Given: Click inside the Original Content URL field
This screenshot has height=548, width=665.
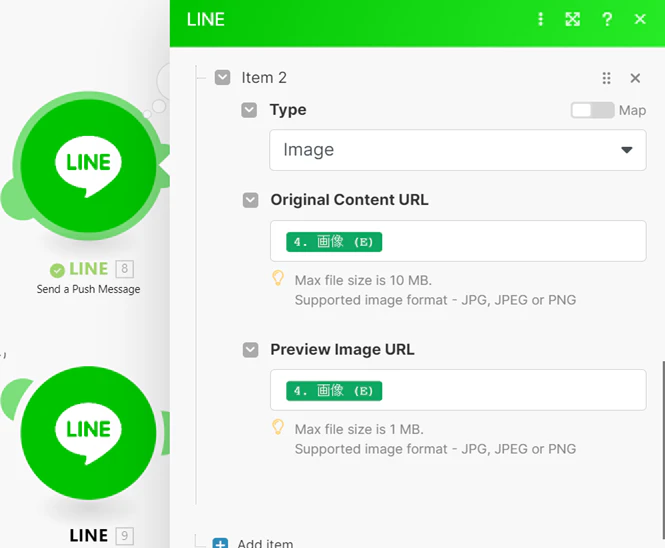Looking at the screenshot, I should click(458, 241).
